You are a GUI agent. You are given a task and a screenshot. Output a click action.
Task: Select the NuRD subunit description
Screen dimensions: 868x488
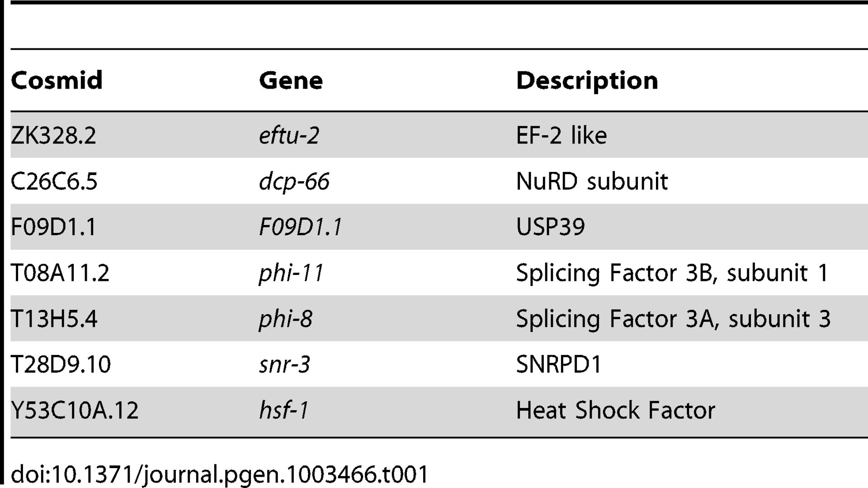click(592, 181)
